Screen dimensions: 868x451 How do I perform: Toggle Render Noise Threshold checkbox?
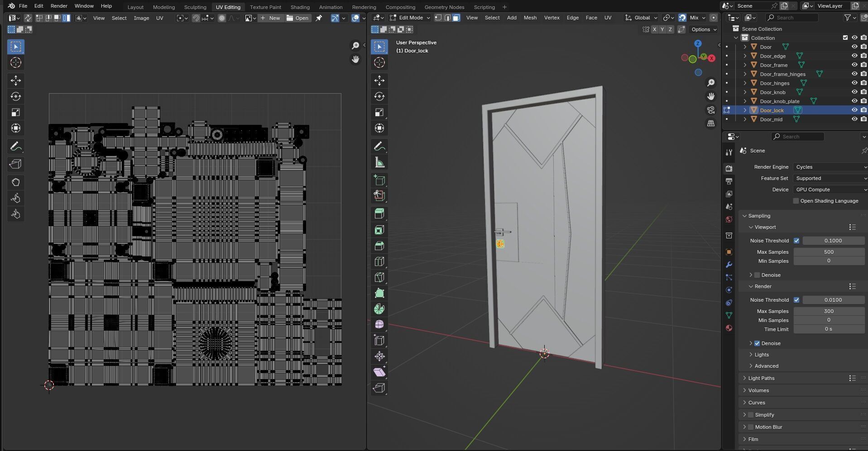click(x=796, y=300)
